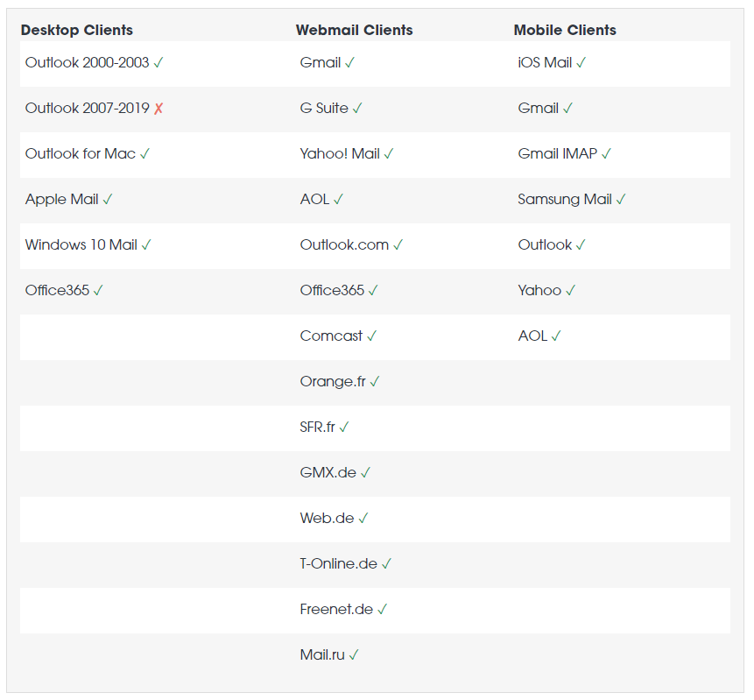Click the G Suite webmail entry
Image resolution: width=754 pixels, height=700 pixels.
click(x=324, y=109)
